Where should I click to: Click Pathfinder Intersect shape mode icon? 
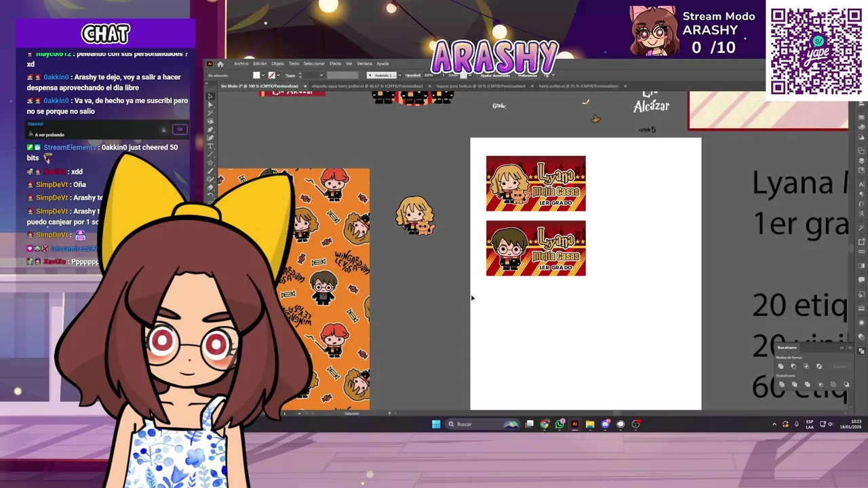click(x=806, y=367)
